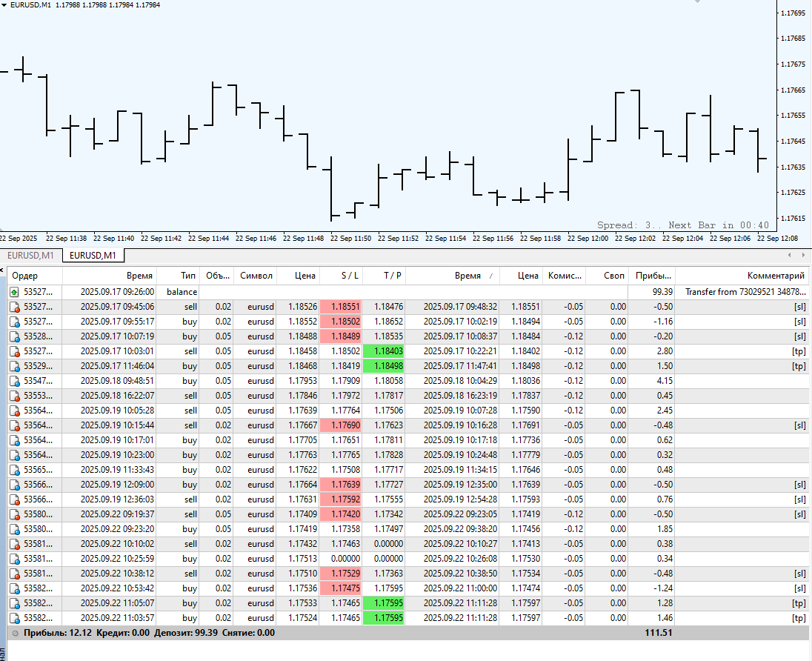Switch to the first, inactive EURUSD,M1 chart tab
This screenshot has width=812, height=661.
pos(30,256)
